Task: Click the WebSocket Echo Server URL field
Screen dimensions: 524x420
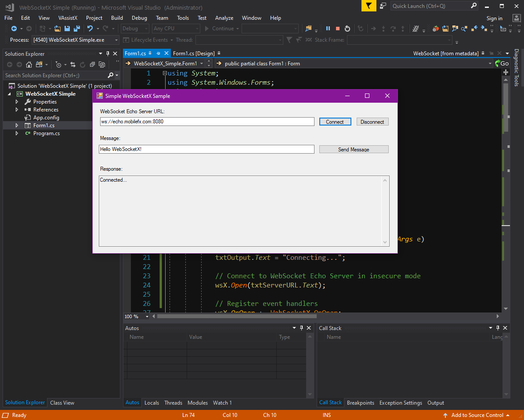Action: (207, 122)
